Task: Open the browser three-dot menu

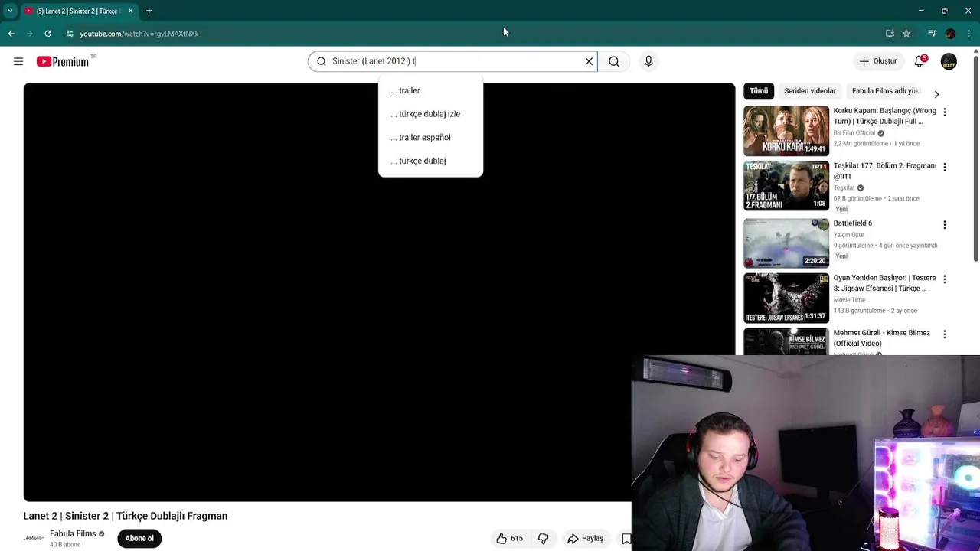Action: (x=969, y=34)
